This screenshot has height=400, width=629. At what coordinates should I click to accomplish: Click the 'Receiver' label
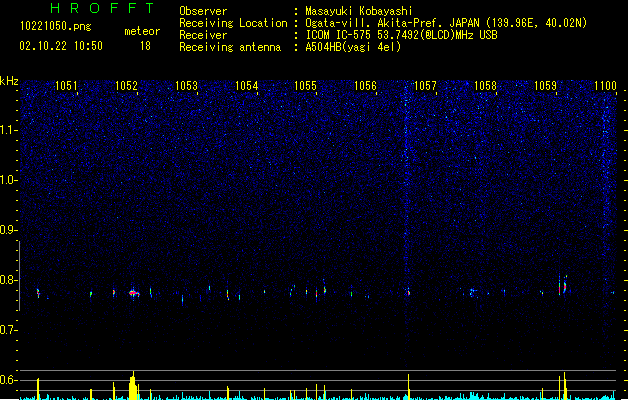[x=203, y=35]
